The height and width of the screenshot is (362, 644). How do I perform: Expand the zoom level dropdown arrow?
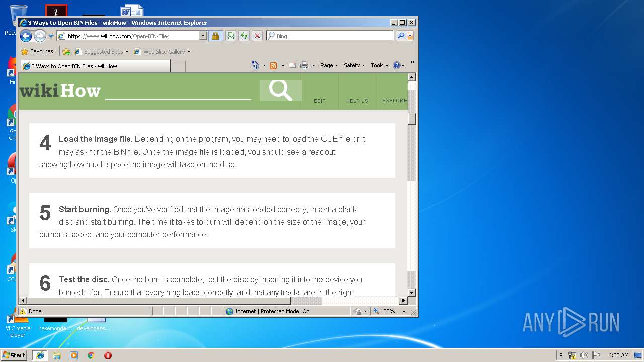click(404, 311)
